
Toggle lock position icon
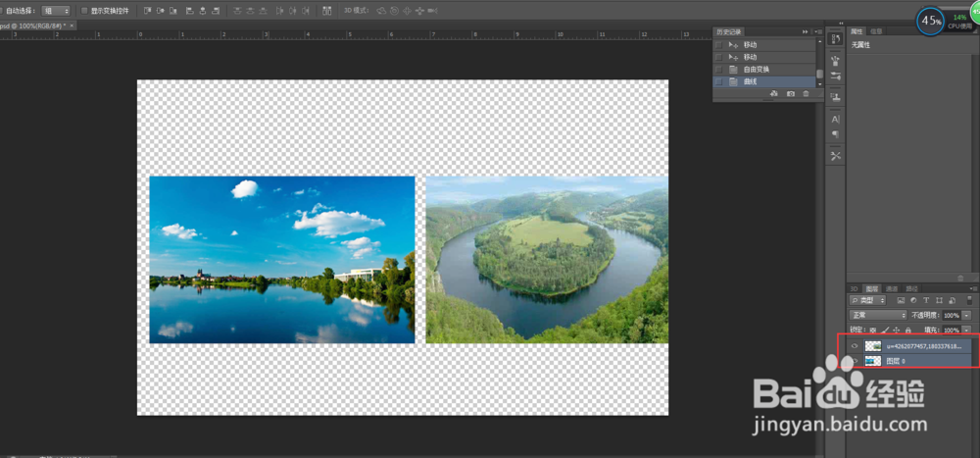897,330
